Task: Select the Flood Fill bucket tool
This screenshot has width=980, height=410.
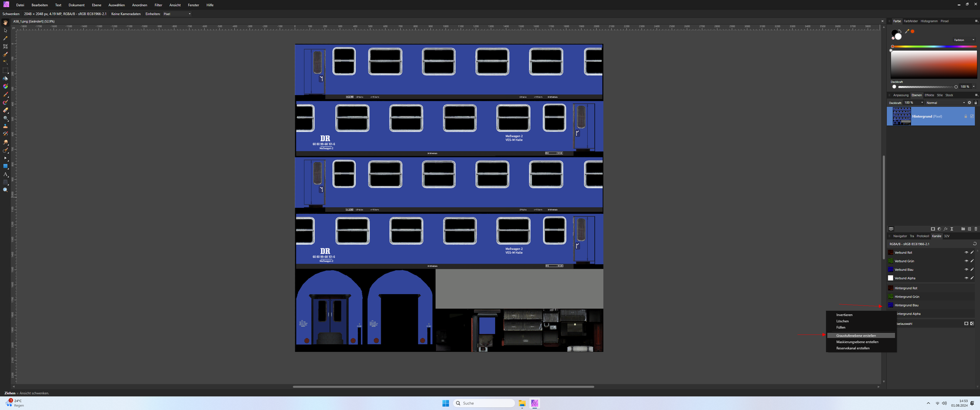Action: click(6, 78)
